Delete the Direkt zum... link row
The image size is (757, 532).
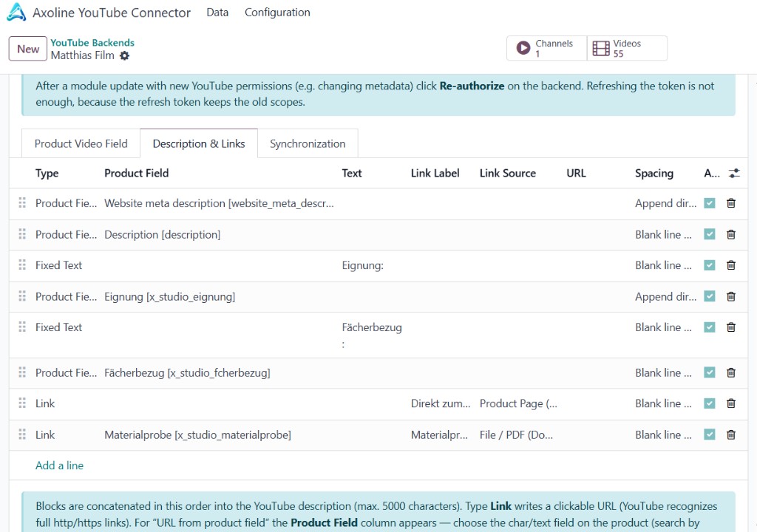point(731,403)
